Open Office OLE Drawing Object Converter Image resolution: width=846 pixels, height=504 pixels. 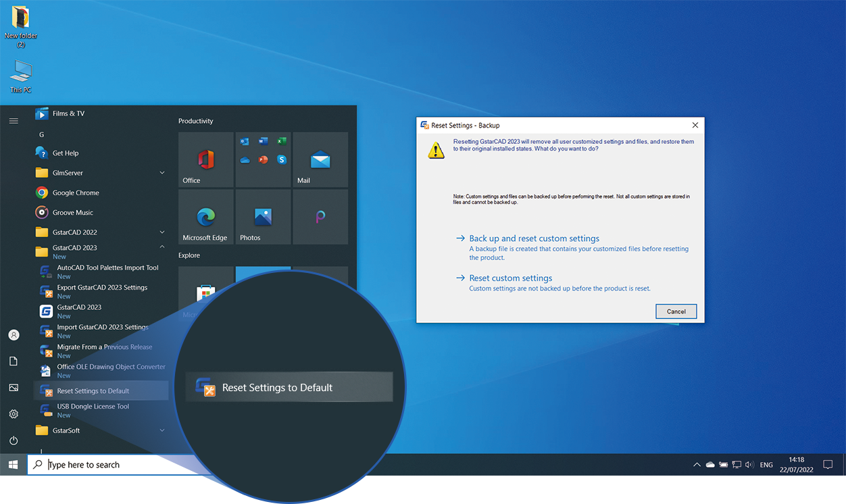101,370
